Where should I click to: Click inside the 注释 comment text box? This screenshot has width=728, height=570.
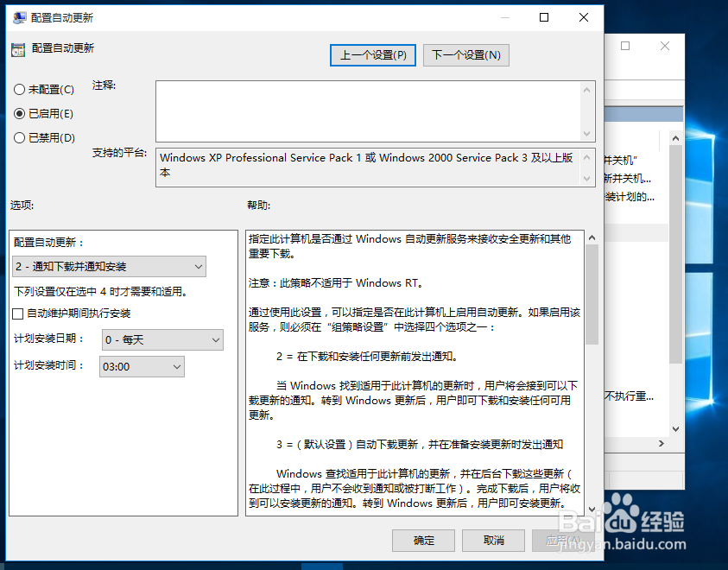point(368,111)
